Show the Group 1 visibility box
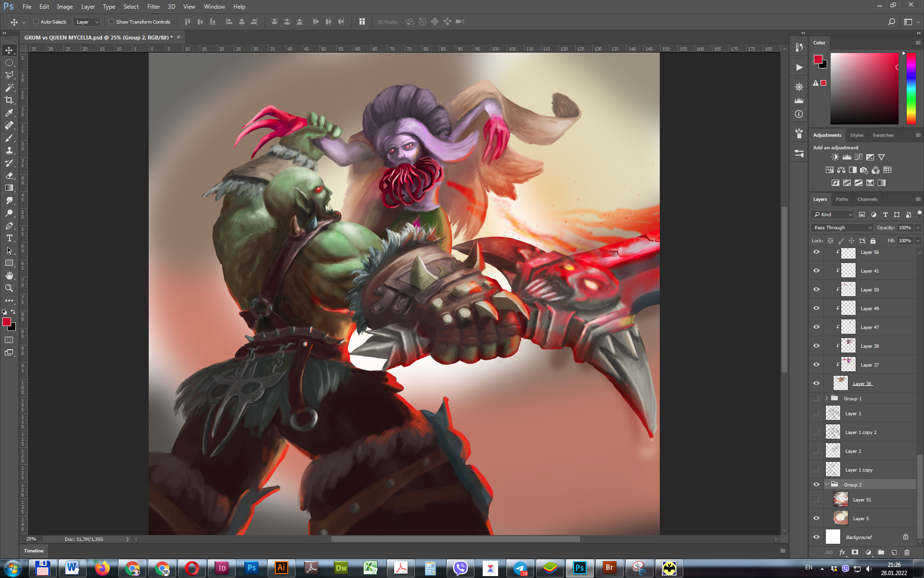The image size is (924, 578). pos(816,398)
